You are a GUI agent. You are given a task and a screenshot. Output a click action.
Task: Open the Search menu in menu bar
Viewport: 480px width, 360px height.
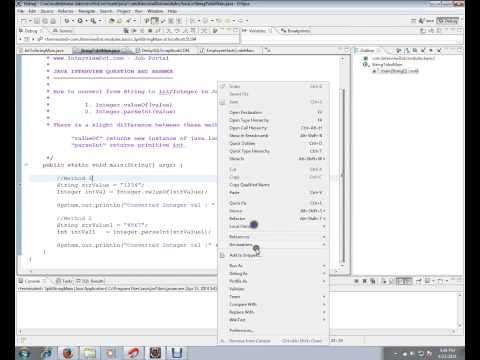(x=106, y=11)
